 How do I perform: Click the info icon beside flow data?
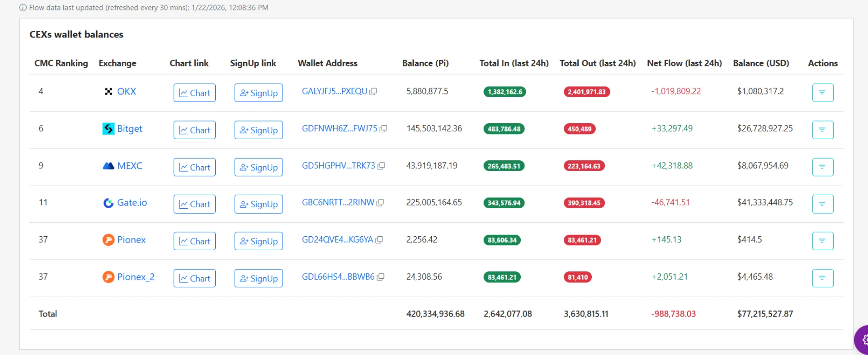point(23,8)
